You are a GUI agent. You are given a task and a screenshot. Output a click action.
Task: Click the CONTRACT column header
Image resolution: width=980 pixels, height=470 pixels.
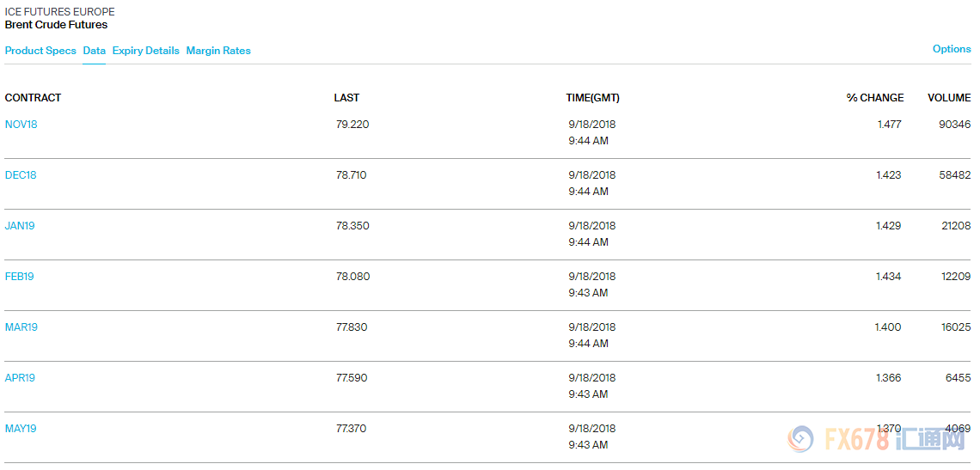click(x=34, y=97)
